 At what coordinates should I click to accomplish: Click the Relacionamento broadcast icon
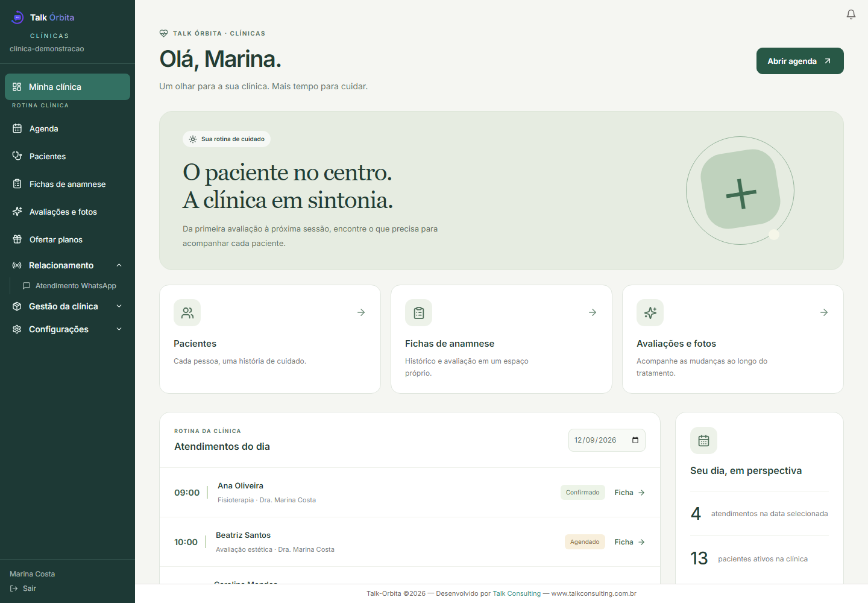click(17, 265)
